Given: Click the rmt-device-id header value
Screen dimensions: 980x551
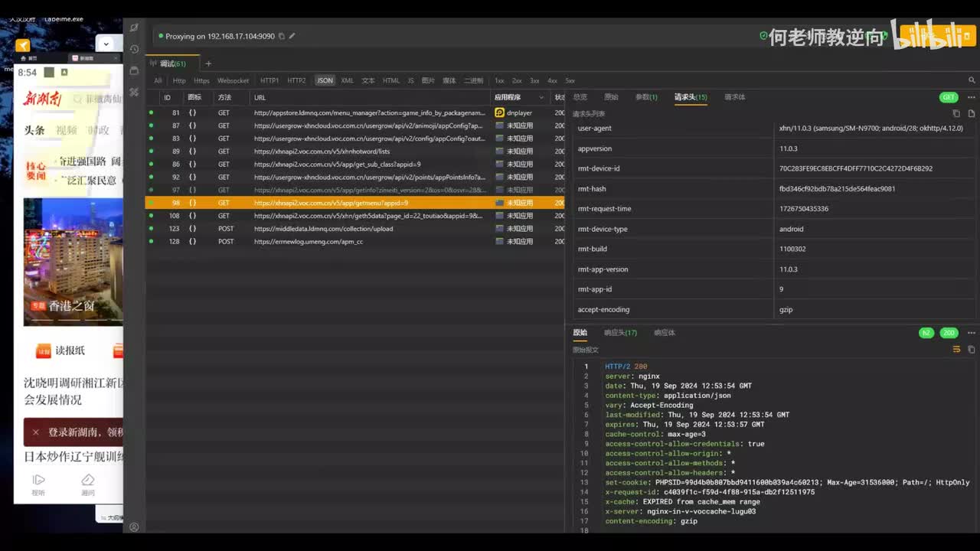Looking at the screenshot, I should [855, 168].
